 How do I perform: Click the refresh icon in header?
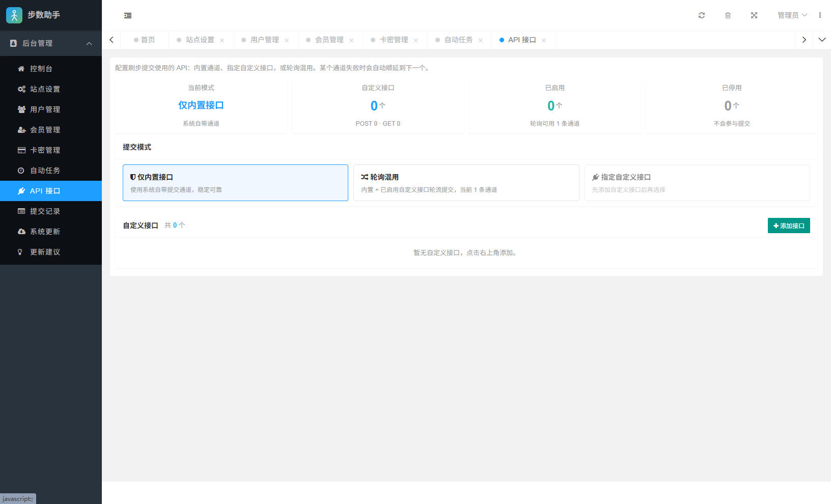[x=702, y=15]
